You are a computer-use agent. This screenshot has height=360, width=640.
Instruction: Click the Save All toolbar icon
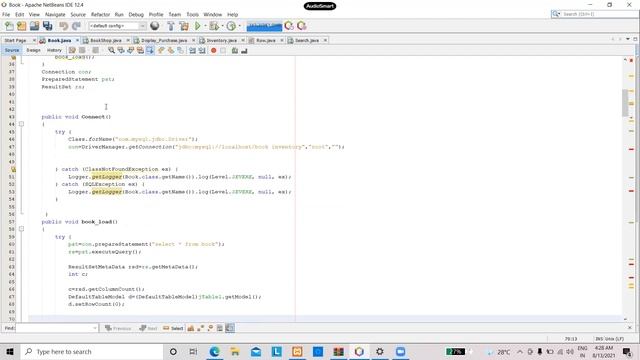point(48,26)
